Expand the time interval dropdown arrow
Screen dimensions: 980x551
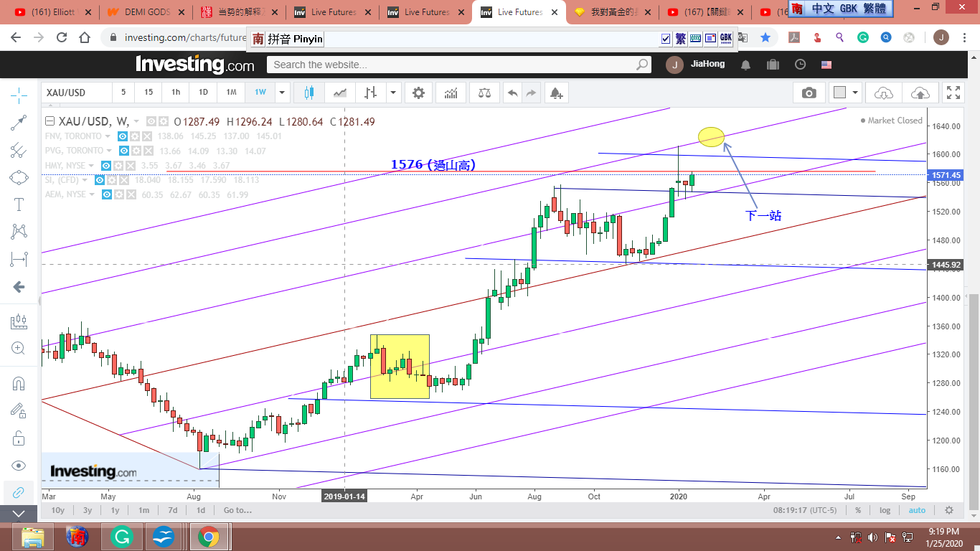(283, 93)
